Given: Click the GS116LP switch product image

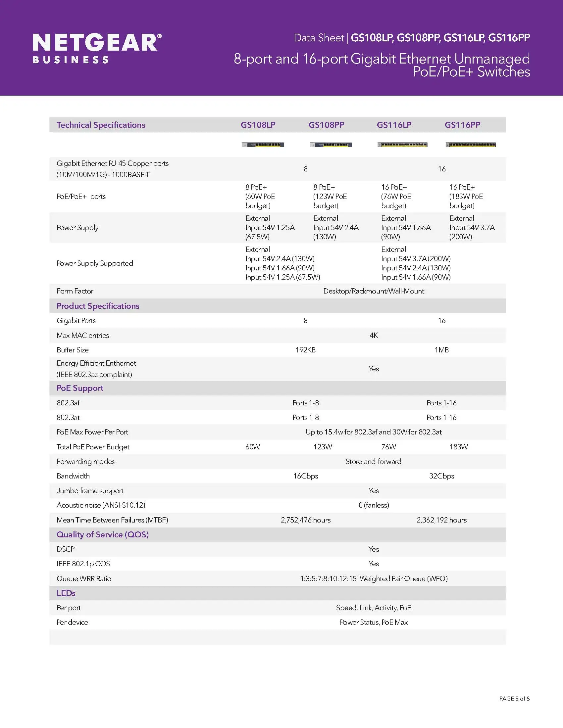Looking at the screenshot, I should 402,145.
